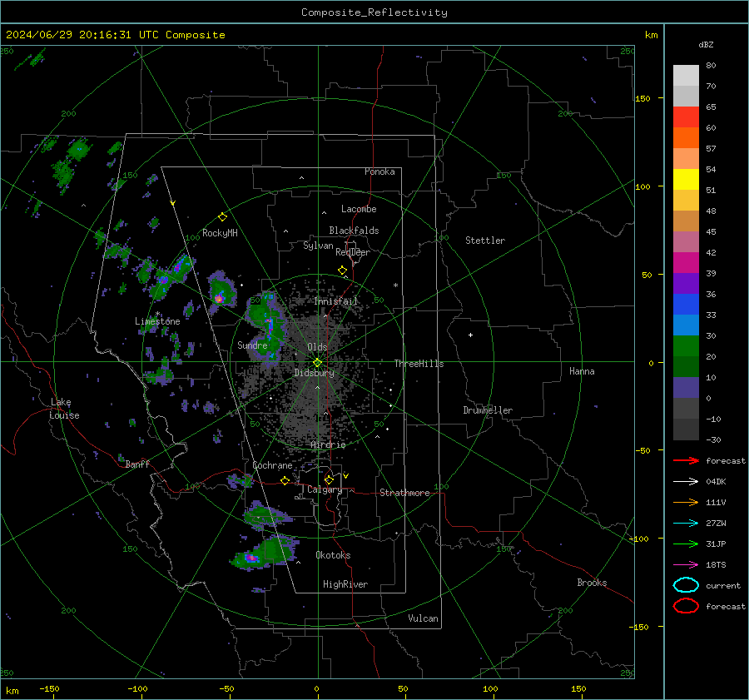Click the Airdrie town label

click(328, 444)
